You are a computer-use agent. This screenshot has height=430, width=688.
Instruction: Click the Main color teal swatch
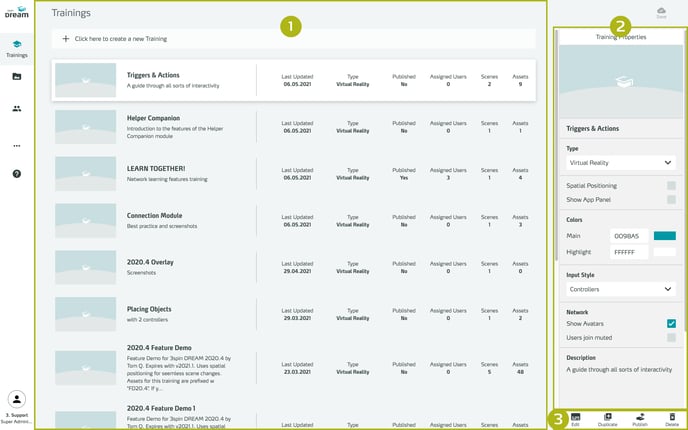click(x=664, y=236)
